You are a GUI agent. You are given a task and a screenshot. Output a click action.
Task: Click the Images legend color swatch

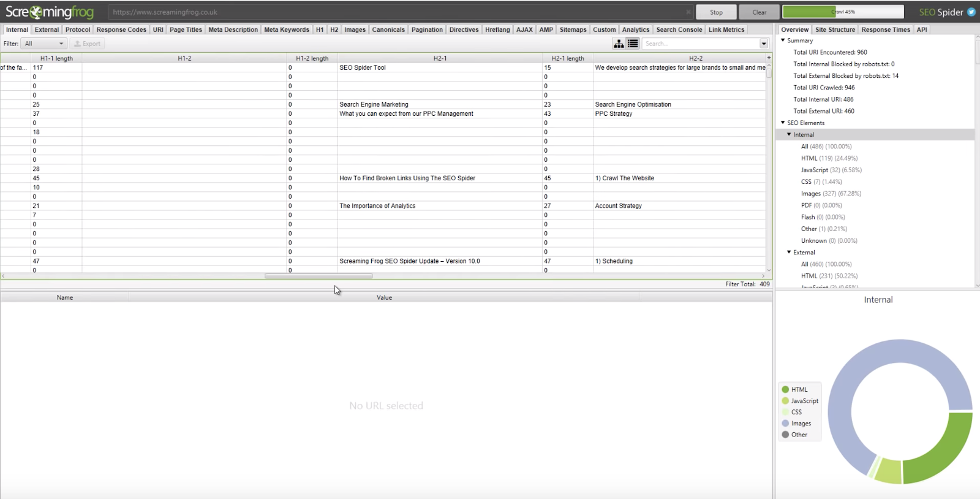tap(785, 424)
